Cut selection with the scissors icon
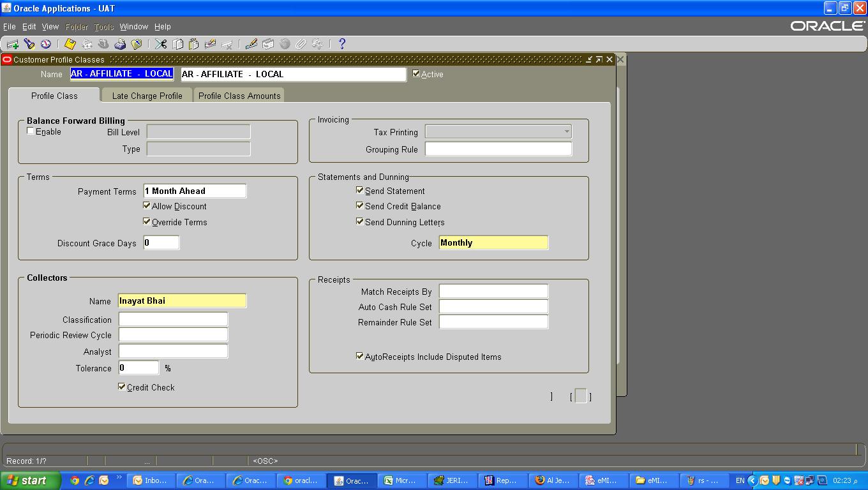Viewport: 868px width, 490px height. 161,44
